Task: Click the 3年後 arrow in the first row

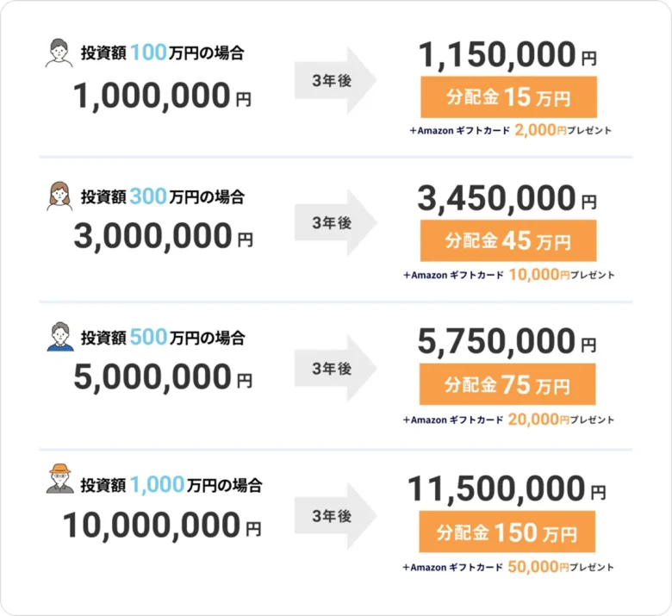Action: [334, 82]
